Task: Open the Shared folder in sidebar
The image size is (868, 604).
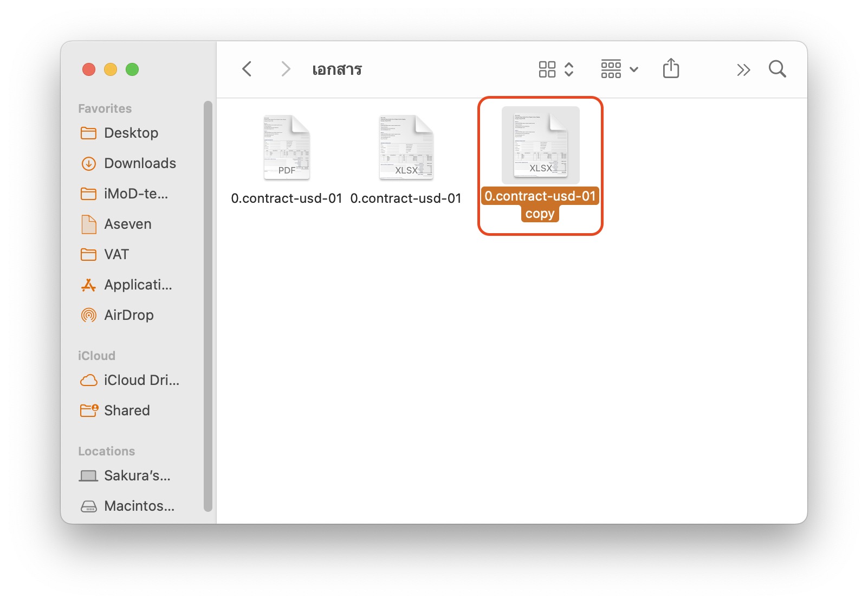Action: (x=127, y=410)
